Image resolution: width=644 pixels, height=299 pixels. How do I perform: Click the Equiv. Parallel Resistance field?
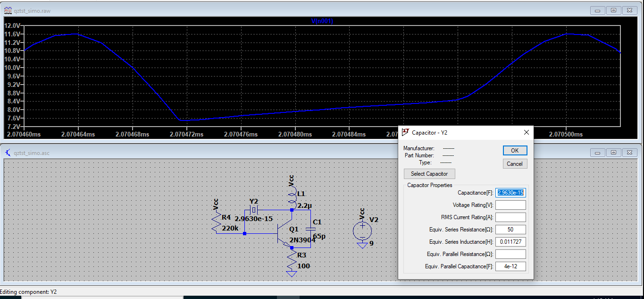pyautogui.click(x=510, y=254)
